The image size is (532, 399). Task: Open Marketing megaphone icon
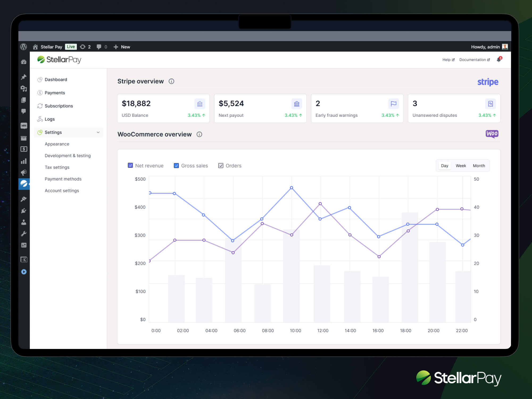pos(24,173)
